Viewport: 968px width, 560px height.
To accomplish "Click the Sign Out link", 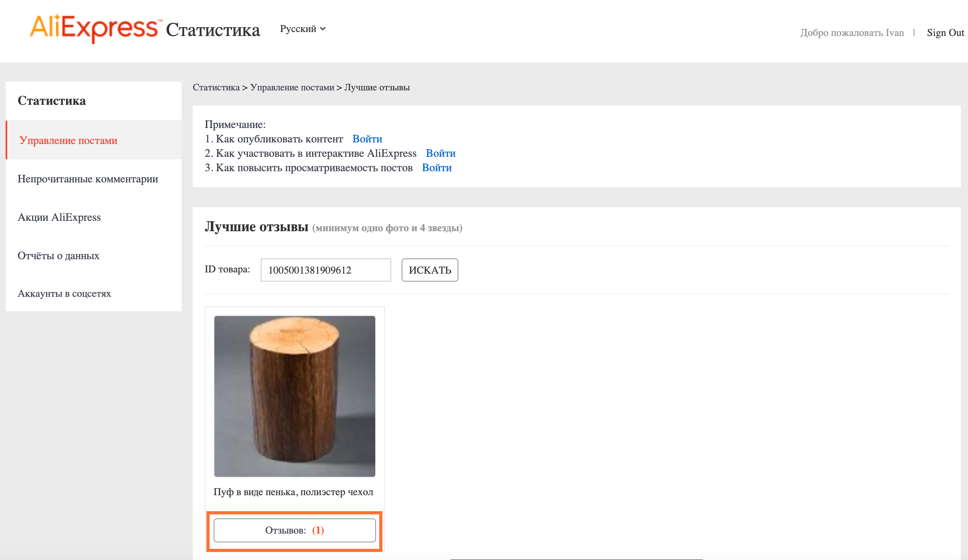I will coord(945,32).
